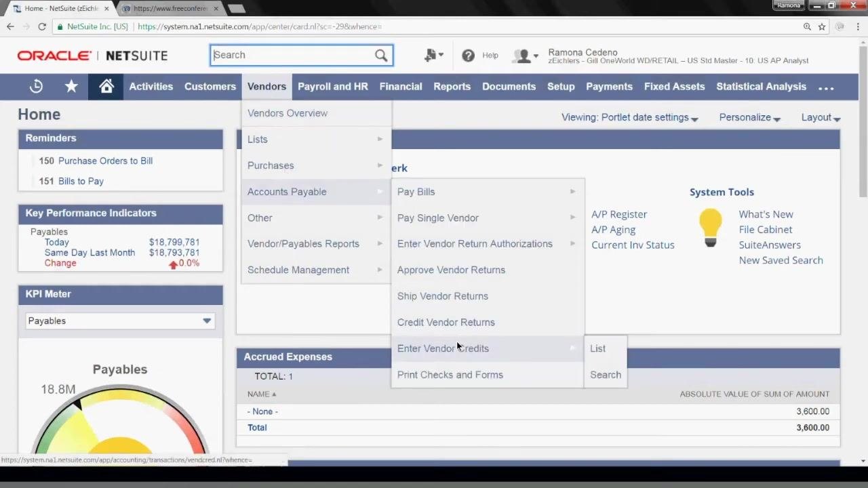Image resolution: width=868 pixels, height=488 pixels.
Task: Open the Shortcuts star icon
Action: (71, 86)
